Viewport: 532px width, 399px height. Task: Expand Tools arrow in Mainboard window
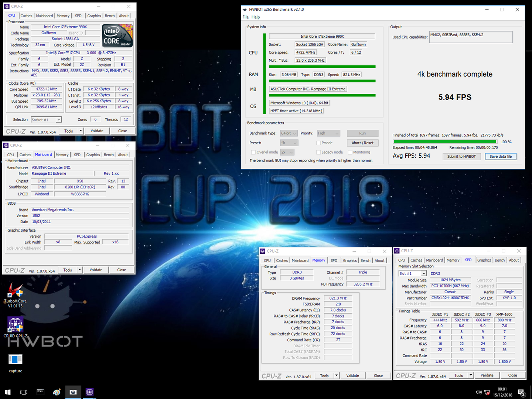click(x=80, y=270)
